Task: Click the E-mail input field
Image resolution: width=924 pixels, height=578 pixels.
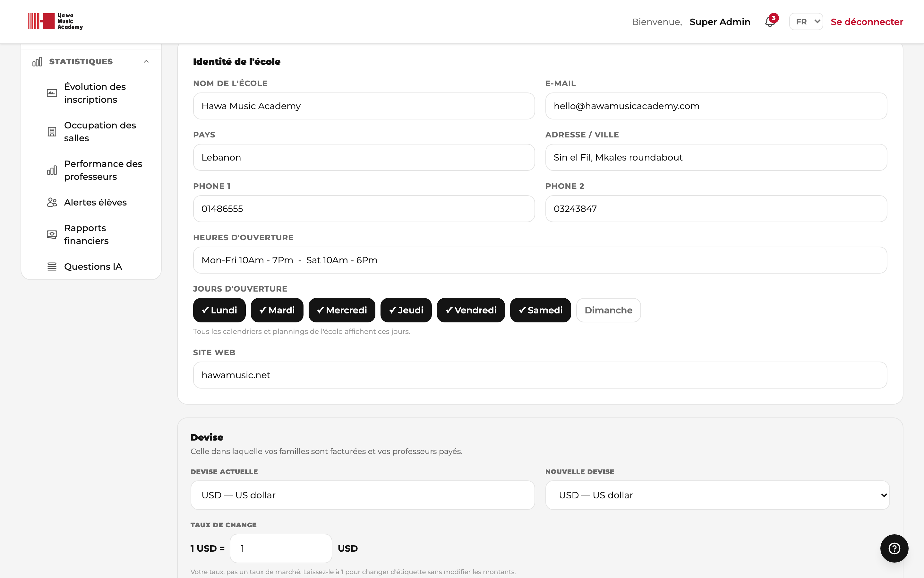Action: pos(716,106)
